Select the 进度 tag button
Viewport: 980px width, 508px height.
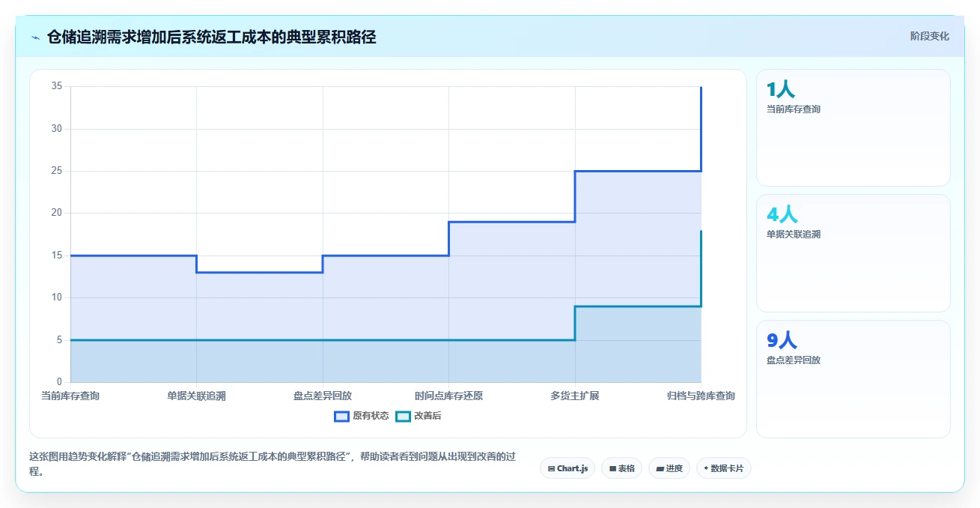coord(669,468)
